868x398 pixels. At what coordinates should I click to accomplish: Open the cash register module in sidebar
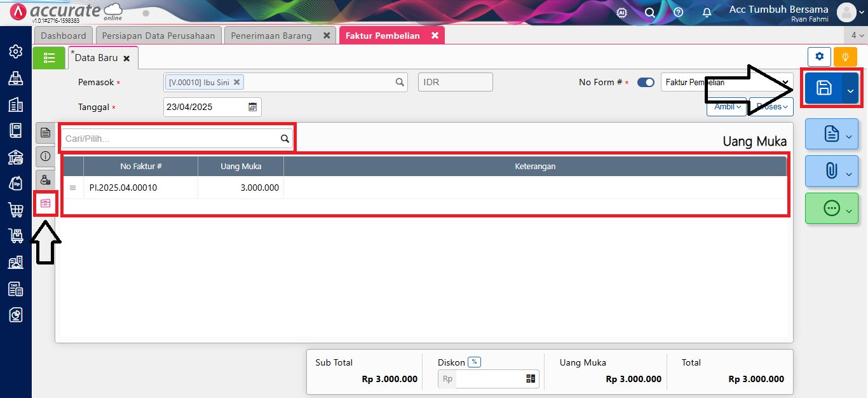16,78
